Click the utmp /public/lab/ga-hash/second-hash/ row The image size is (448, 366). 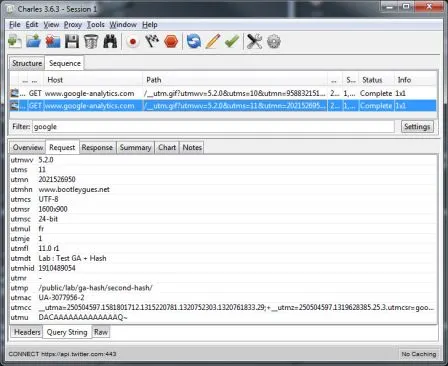pyautogui.click(x=223, y=288)
